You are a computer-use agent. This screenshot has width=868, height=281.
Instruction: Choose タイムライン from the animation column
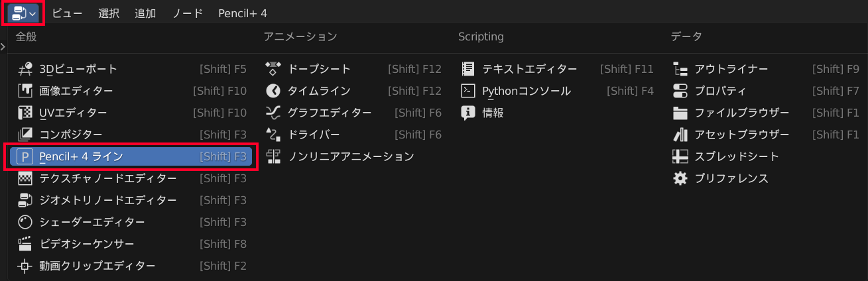coord(318,91)
